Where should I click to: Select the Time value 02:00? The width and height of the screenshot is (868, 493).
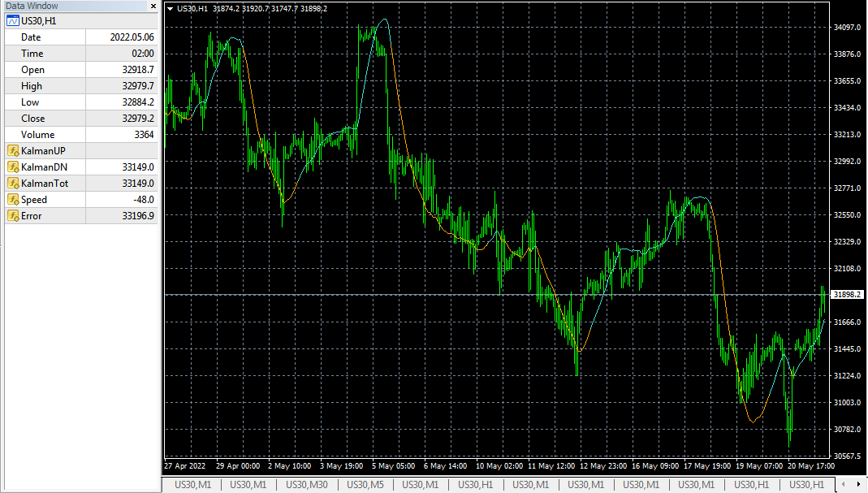(x=143, y=54)
